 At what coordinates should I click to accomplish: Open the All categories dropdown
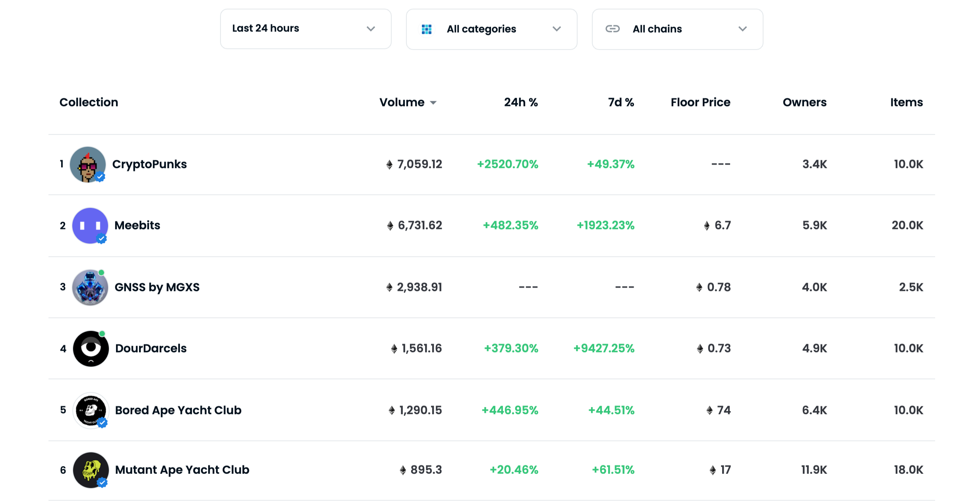click(491, 29)
